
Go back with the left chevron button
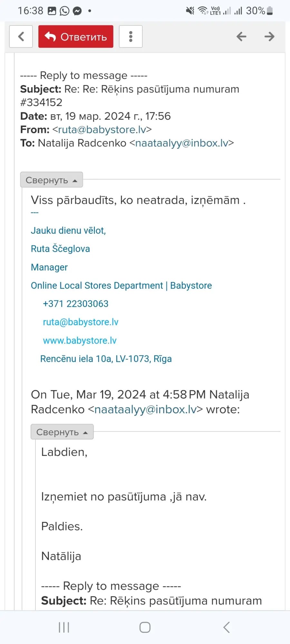coord(21,36)
